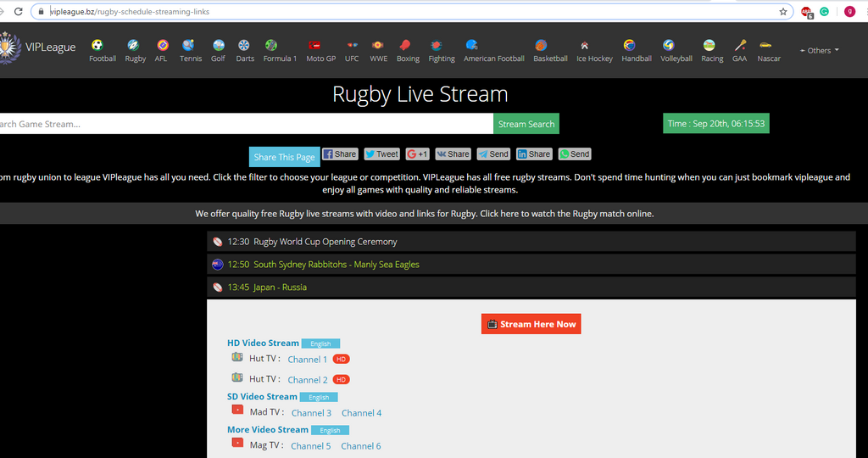868x458 pixels.
Task: Click the Rugby Live Stream title
Action: coord(420,93)
